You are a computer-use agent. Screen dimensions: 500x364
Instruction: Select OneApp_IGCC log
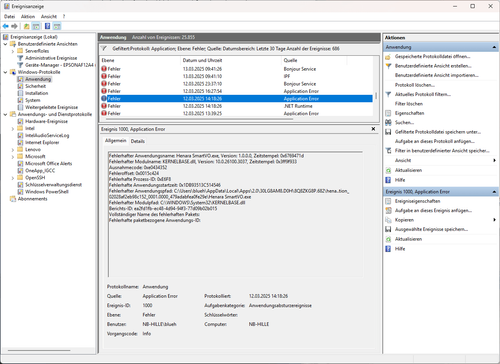coord(40,170)
